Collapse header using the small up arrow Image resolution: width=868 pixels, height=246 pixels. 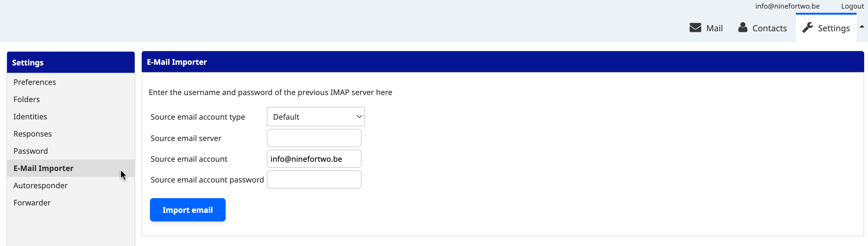click(x=862, y=26)
